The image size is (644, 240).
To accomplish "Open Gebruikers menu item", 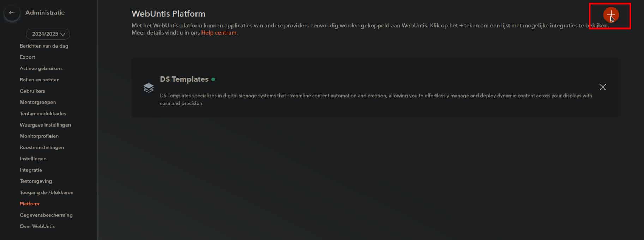I will tap(32, 91).
